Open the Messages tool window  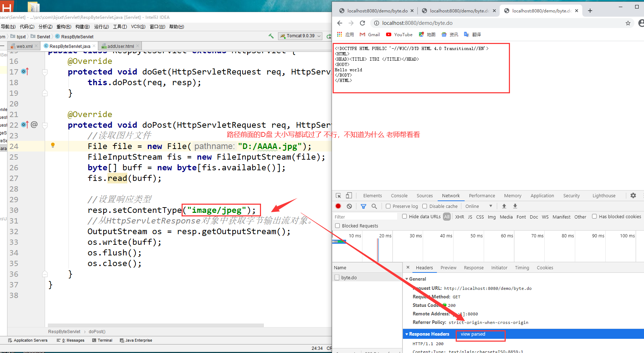click(x=71, y=340)
